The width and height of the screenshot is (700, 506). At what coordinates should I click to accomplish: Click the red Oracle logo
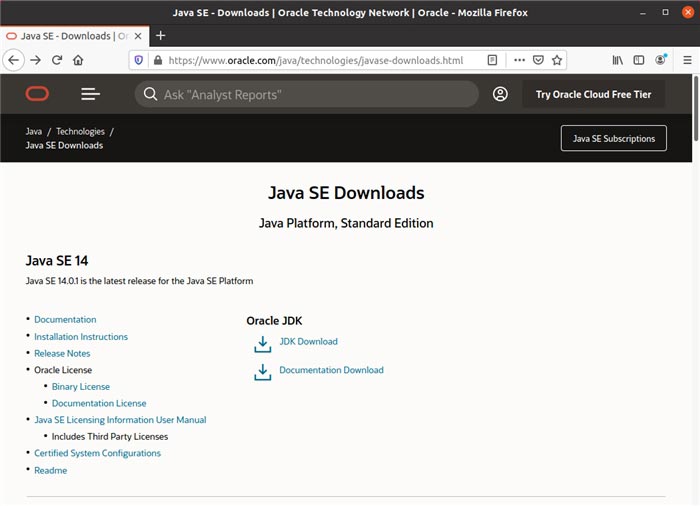37,94
